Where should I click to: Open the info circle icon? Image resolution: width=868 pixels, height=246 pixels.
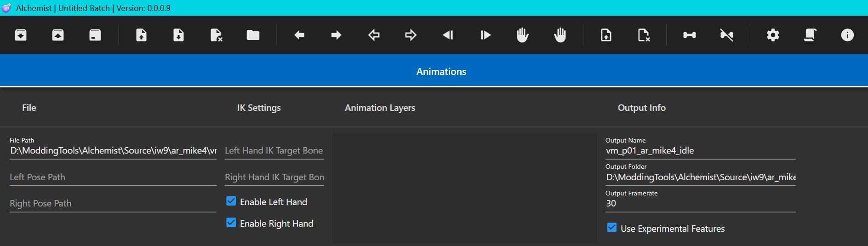click(847, 35)
